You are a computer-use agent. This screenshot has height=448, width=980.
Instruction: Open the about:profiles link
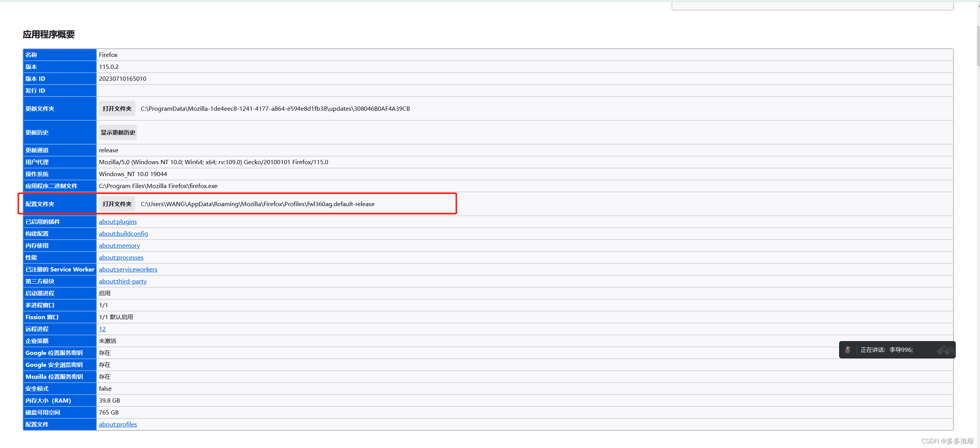click(x=118, y=425)
